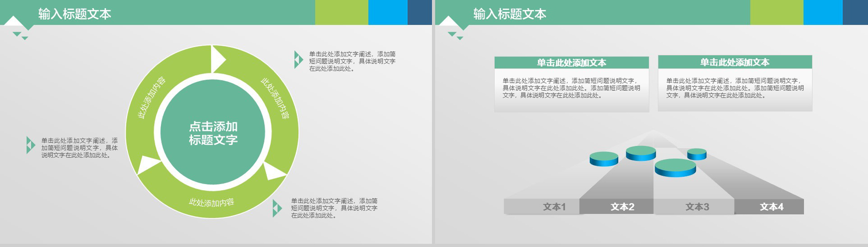Click the 文本3 label bar
Screen dimensions: 868x247
click(694, 207)
